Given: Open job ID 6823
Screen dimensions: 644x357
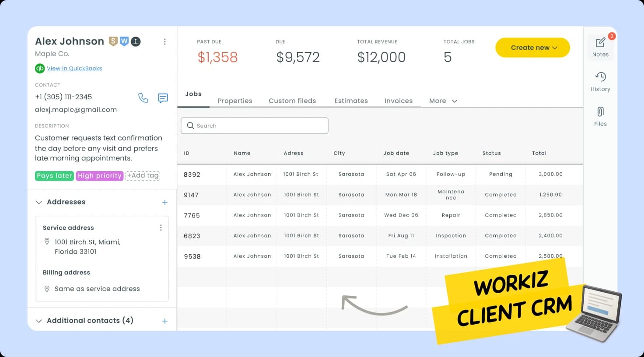Looking at the screenshot, I should tap(192, 236).
